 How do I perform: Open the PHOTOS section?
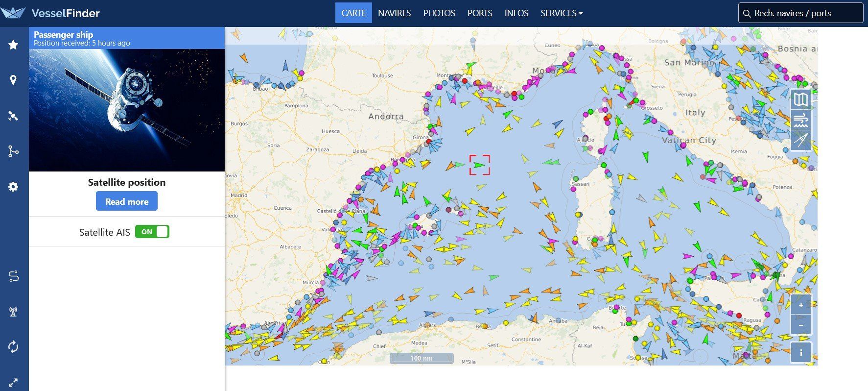(x=439, y=13)
